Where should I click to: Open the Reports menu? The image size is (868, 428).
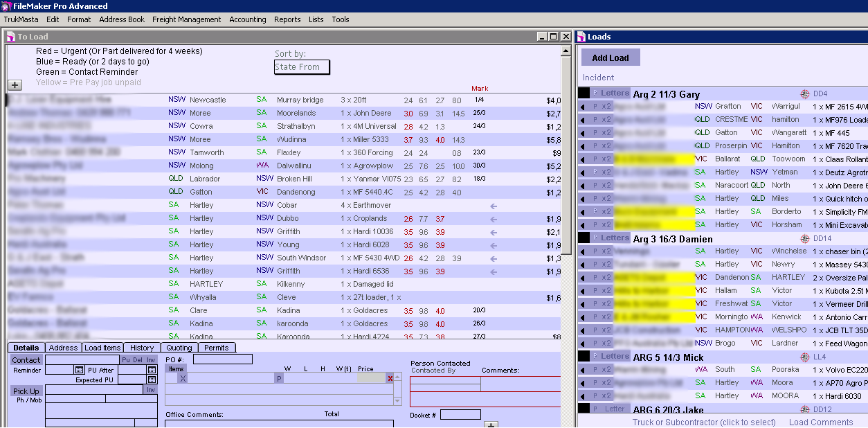click(x=287, y=19)
